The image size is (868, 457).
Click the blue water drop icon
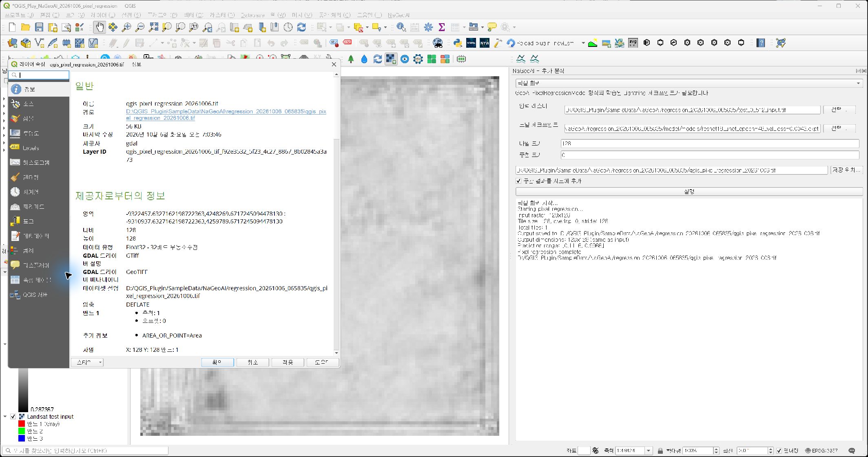(x=364, y=59)
